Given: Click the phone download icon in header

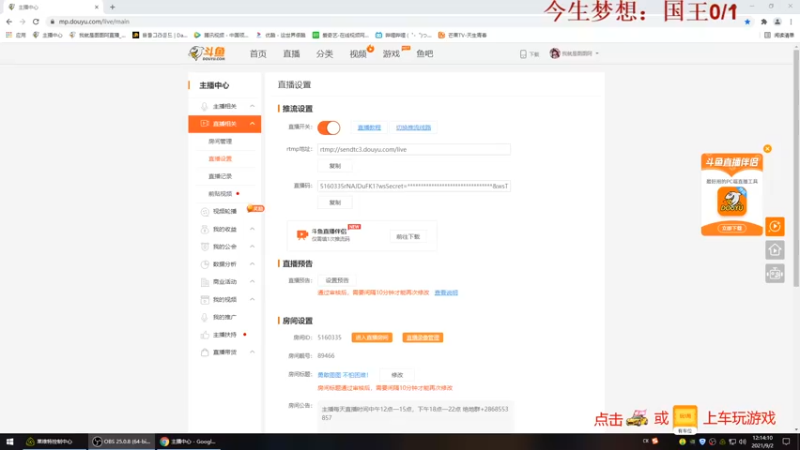Looking at the screenshot, I should coord(523,54).
